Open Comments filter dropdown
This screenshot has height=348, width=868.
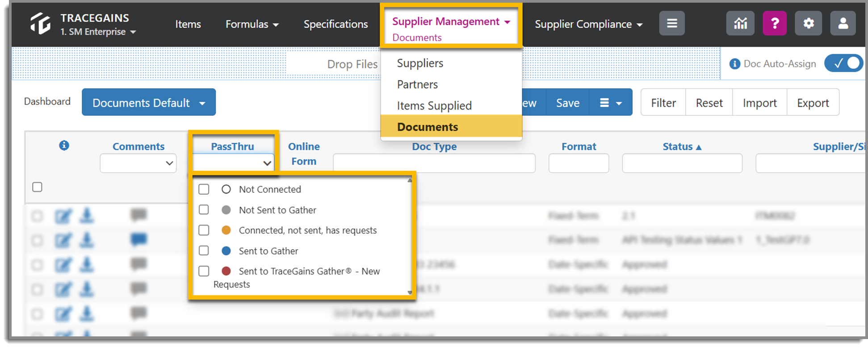pyautogui.click(x=138, y=163)
